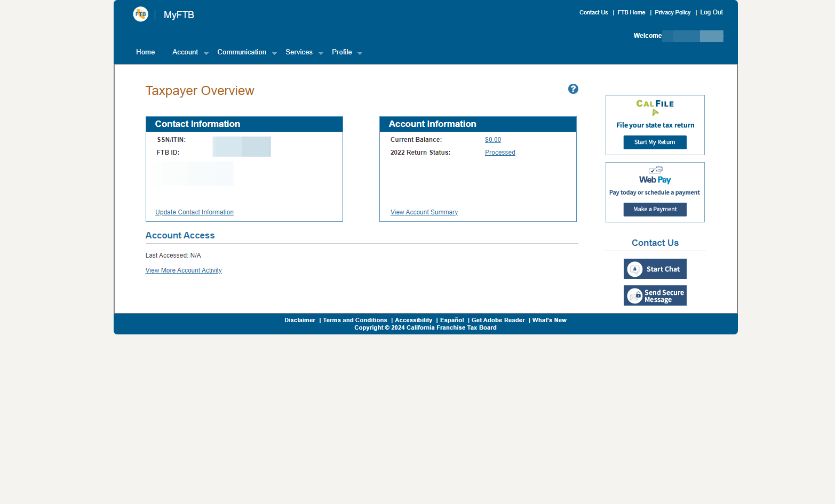This screenshot has height=504, width=835.
Task: Open the help question mark icon
Action: pyautogui.click(x=573, y=89)
